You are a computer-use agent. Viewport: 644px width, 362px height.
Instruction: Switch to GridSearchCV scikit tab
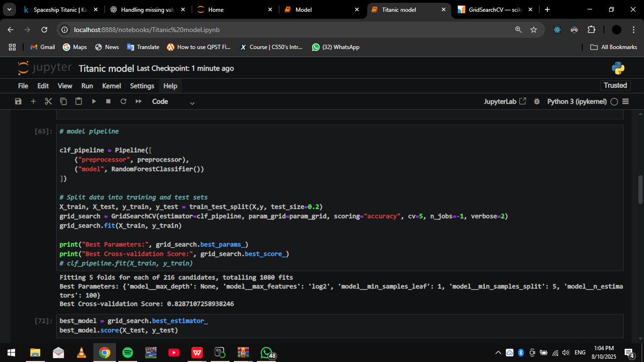pos(496,10)
